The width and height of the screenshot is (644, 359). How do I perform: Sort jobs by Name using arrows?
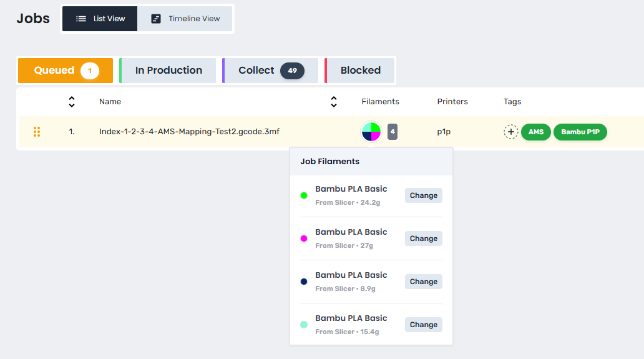click(333, 102)
